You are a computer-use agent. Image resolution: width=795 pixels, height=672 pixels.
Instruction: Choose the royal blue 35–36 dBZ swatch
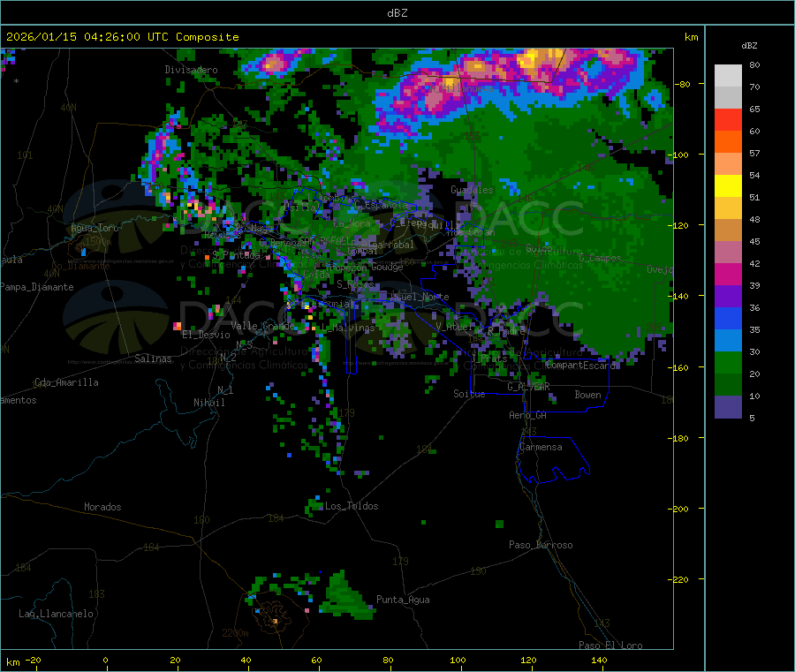(728, 318)
